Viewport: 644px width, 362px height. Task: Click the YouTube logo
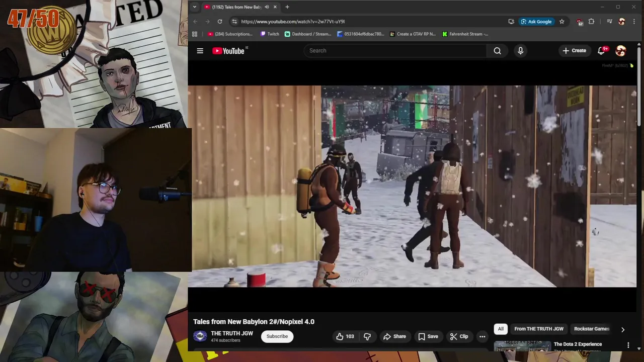point(228,51)
